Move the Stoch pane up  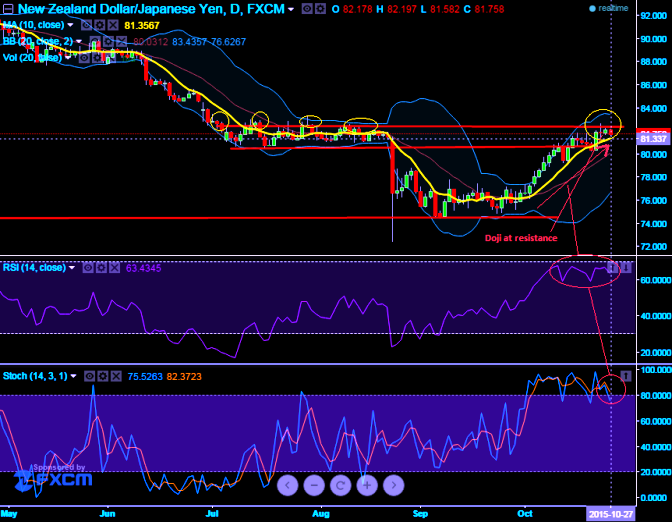[626, 376]
